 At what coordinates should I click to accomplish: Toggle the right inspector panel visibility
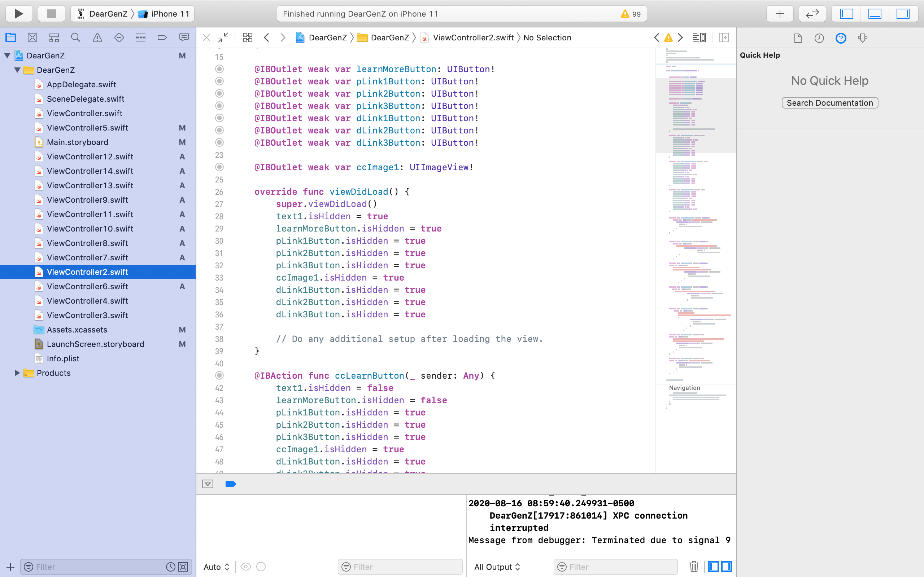[x=903, y=14]
